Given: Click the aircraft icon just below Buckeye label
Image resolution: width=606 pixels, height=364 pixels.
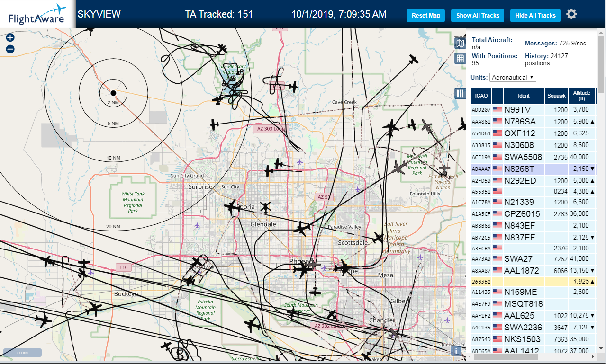Looking at the screenshot, I should 94,309.
